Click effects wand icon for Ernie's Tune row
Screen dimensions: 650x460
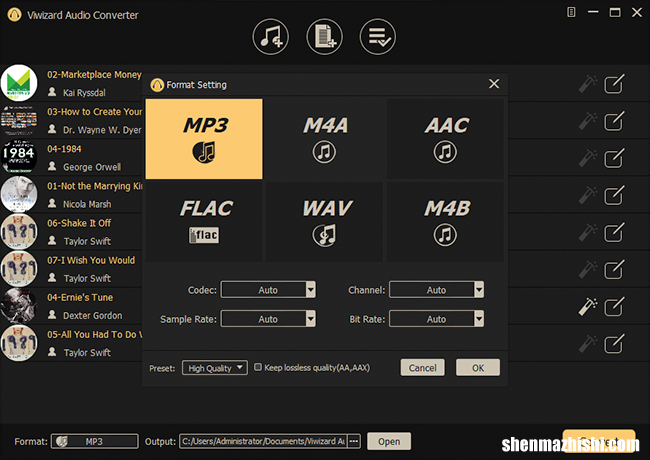tap(588, 307)
